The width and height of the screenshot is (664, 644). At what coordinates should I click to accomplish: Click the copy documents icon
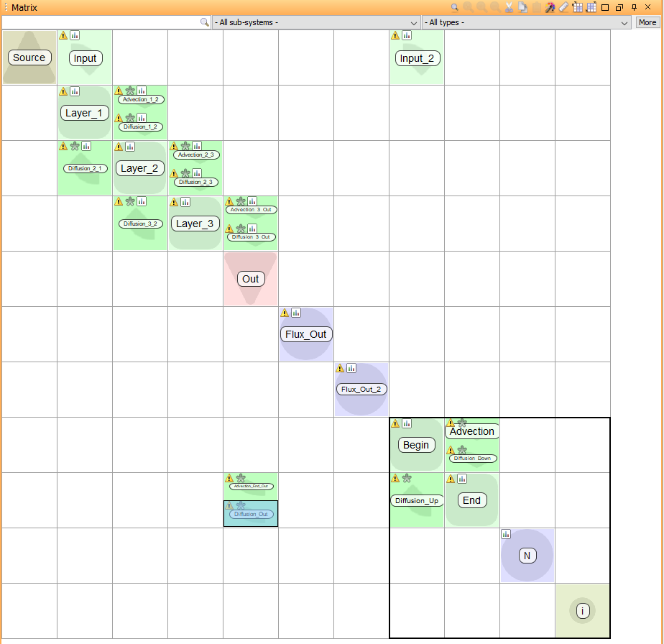(523, 7)
